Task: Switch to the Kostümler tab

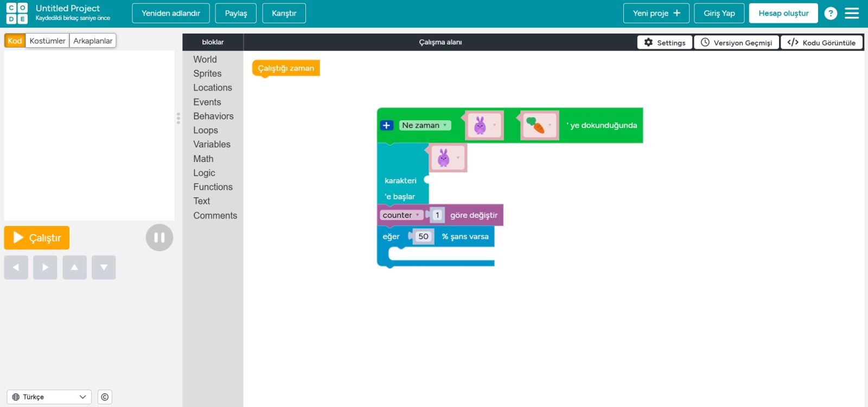Action: [47, 41]
